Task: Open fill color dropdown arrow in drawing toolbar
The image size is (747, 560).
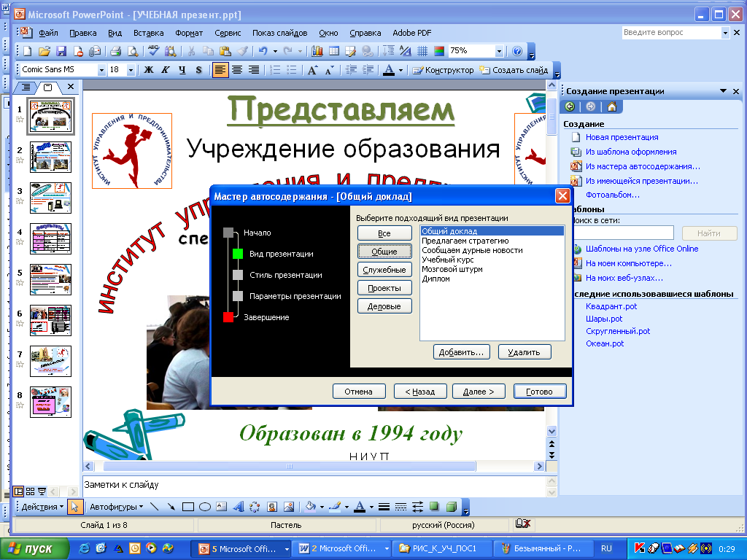Action: (x=322, y=507)
